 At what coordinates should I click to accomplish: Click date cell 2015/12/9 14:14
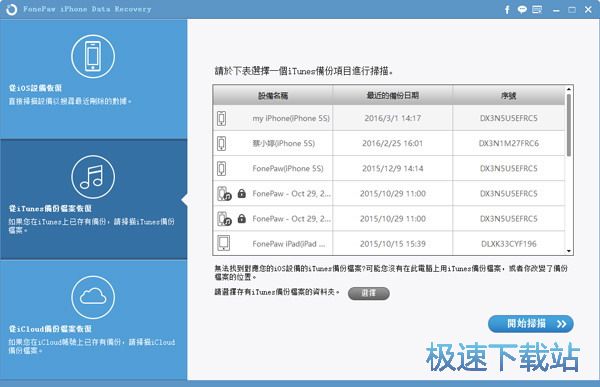(x=393, y=168)
